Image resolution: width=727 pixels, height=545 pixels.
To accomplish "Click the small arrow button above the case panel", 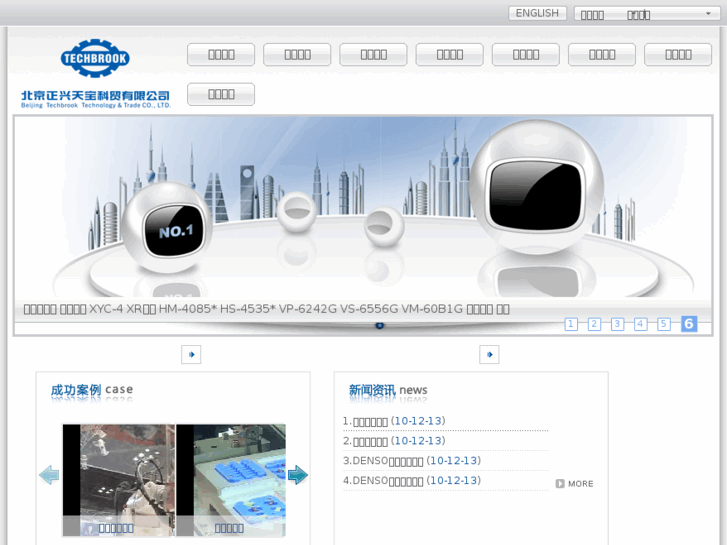I will pyautogui.click(x=191, y=355).
